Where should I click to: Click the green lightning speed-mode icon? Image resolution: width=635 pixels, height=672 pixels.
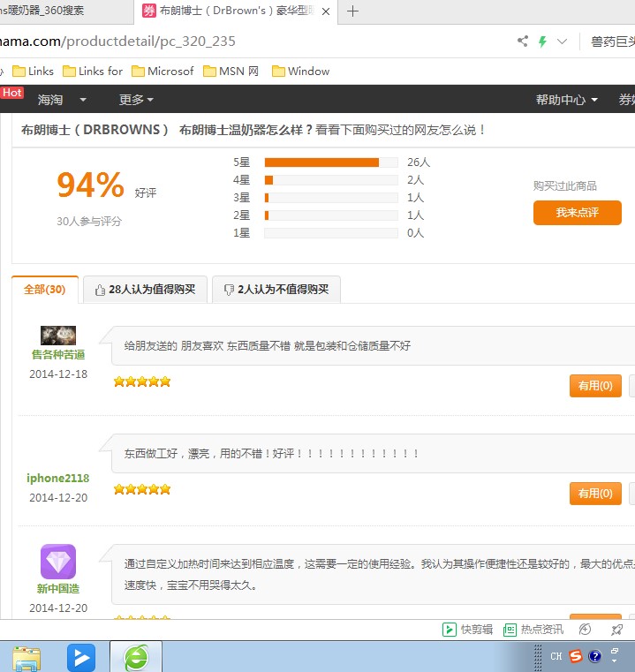pyautogui.click(x=542, y=42)
